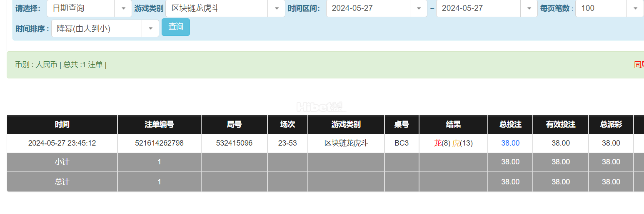Click the 总投注 column header
This screenshot has height=214, width=644.
tap(510, 124)
